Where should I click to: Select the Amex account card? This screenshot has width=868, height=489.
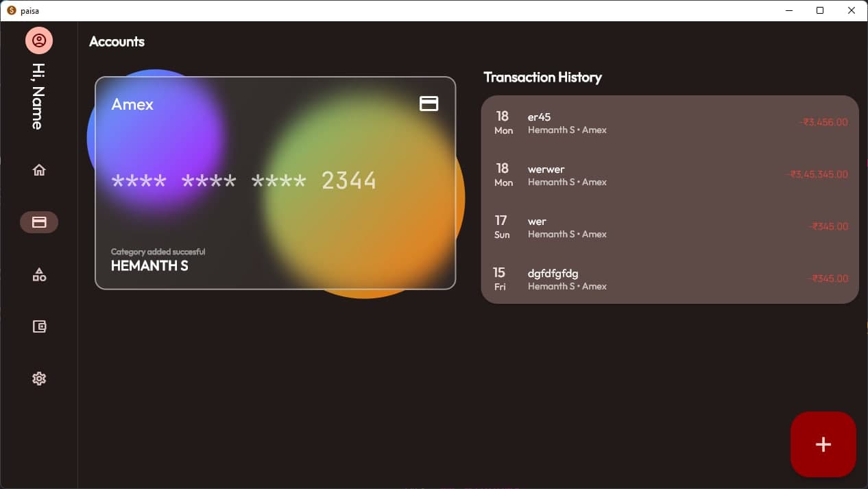(x=275, y=182)
